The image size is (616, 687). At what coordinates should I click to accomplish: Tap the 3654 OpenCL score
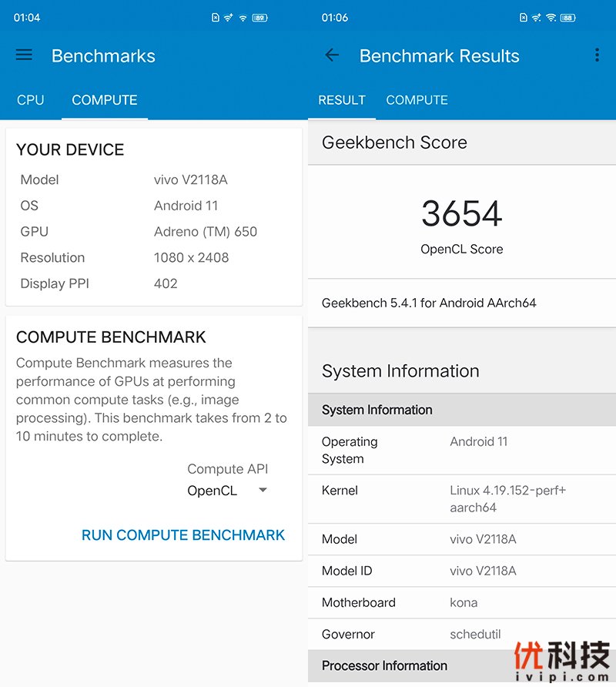pos(462,214)
